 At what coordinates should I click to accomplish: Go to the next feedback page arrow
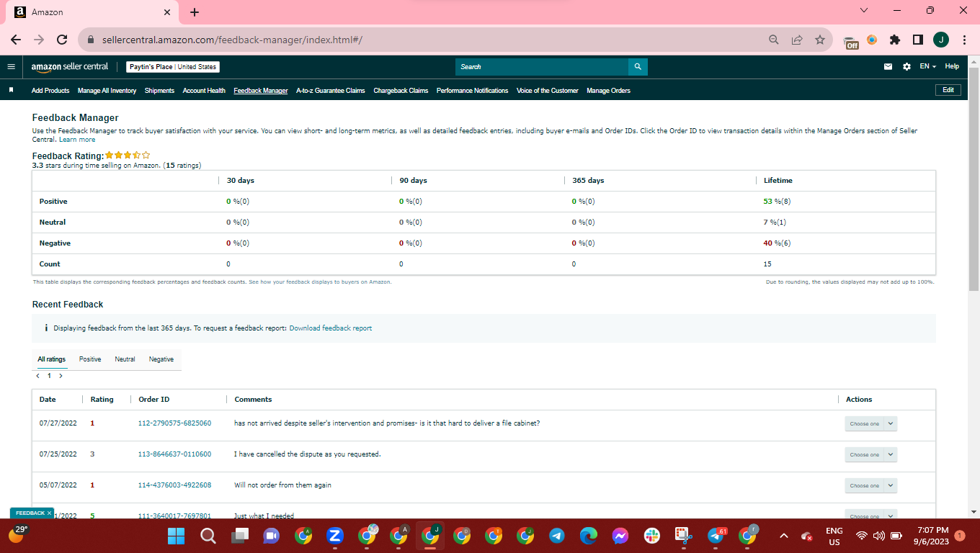tap(61, 376)
